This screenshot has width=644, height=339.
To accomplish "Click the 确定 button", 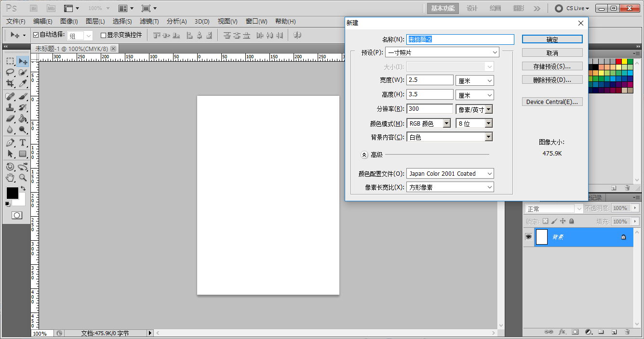I will [x=552, y=39].
